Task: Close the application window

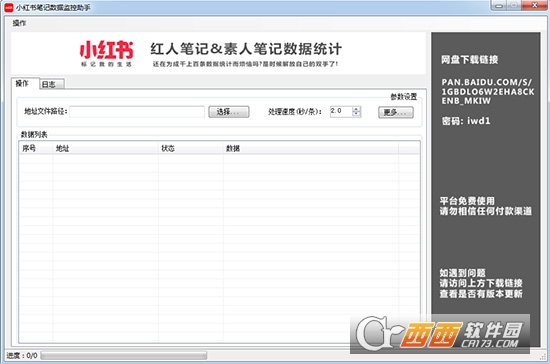Action: point(534,5)
